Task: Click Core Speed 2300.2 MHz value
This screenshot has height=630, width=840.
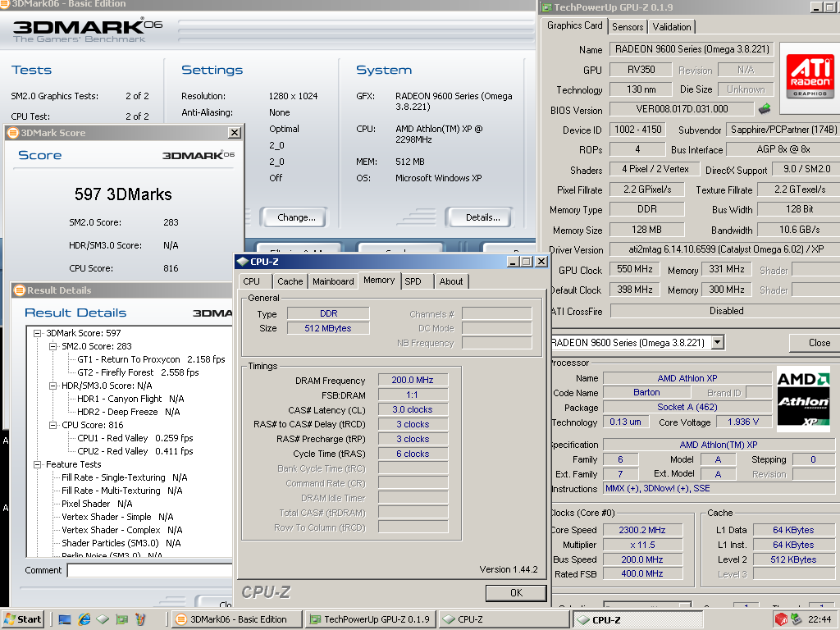Action: click(x=642, y=530)
